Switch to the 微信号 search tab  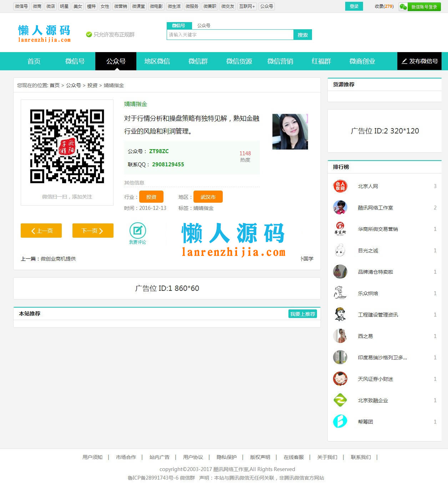point(179,25)
